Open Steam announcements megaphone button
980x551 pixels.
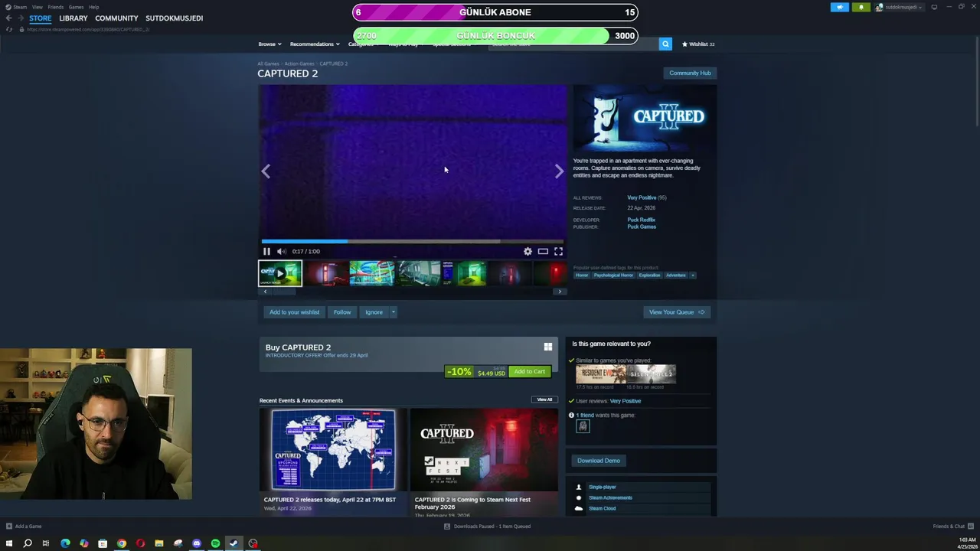(x=840, y=7)
